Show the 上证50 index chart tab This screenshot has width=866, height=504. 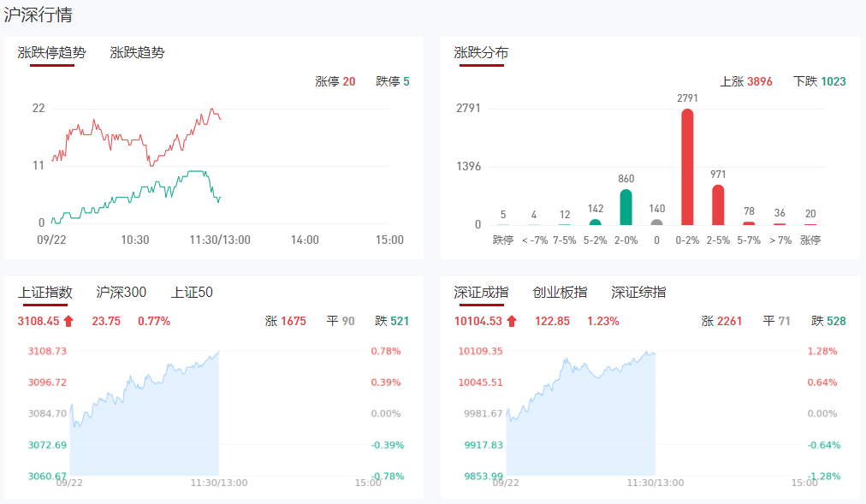click(x=192, y=293)
